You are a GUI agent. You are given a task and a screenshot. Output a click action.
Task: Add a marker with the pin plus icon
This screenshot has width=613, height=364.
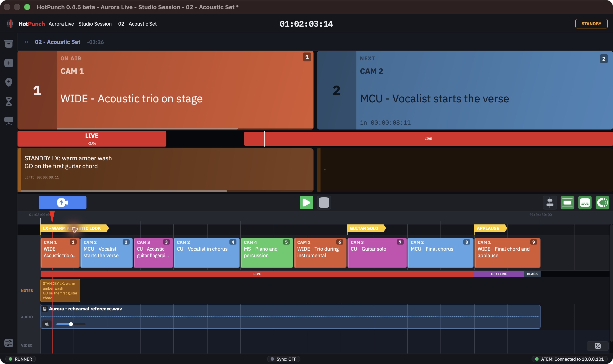(x=9, y=82)
